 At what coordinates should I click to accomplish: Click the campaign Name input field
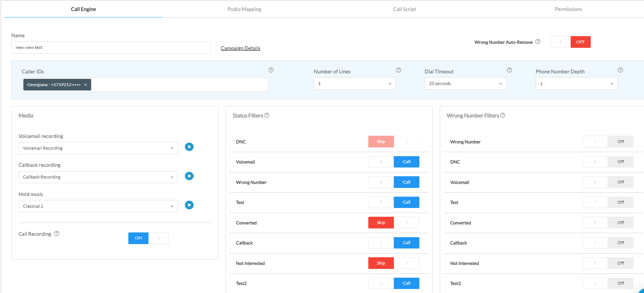[111, 47]
